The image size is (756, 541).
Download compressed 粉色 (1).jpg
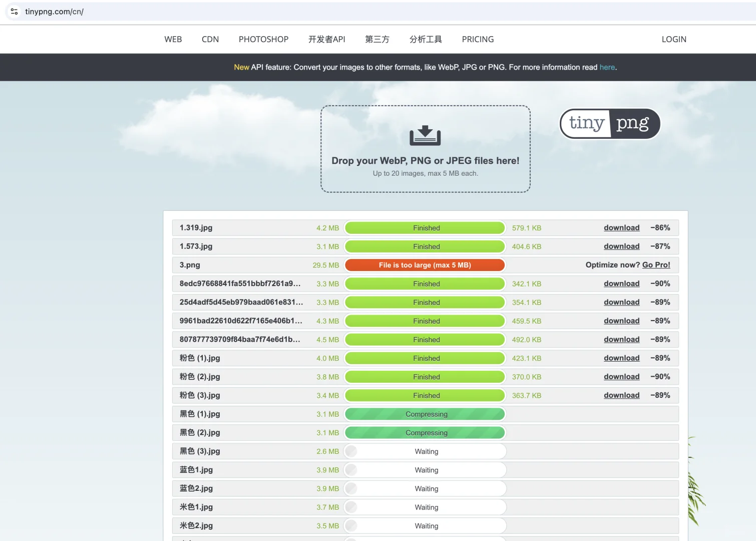(x=622, y=358)
